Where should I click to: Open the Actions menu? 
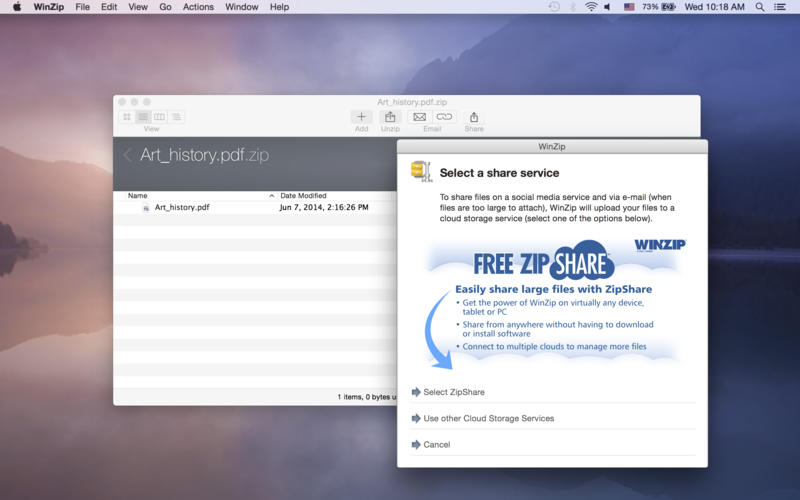click(x=198, y=7)
